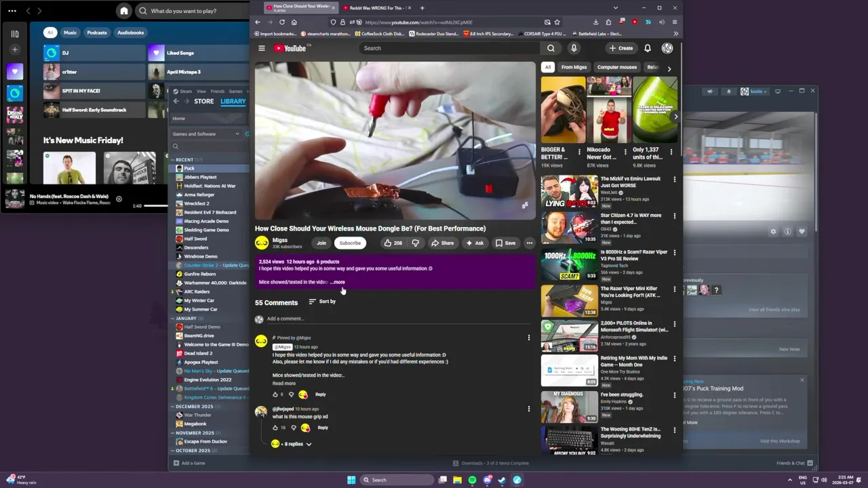The image size is (868, 488).
Task: Save the video to a playlist
Action: pyautogui.click(x=505, y=243)
